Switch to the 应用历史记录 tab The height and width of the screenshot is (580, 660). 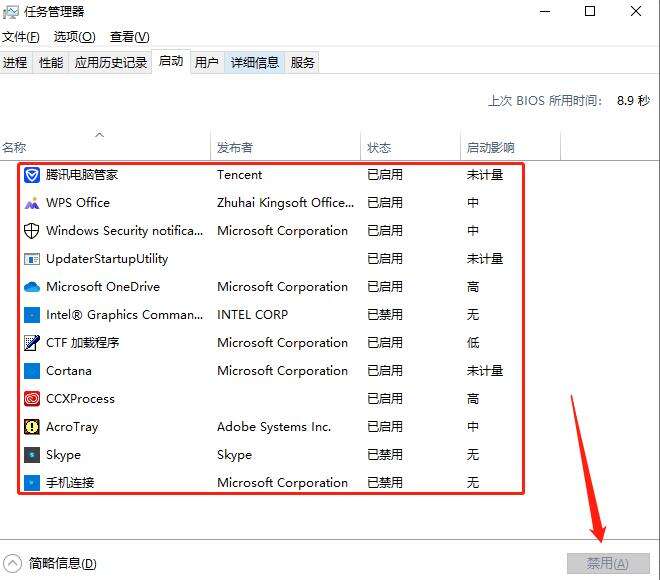click(x=110, y=62)
